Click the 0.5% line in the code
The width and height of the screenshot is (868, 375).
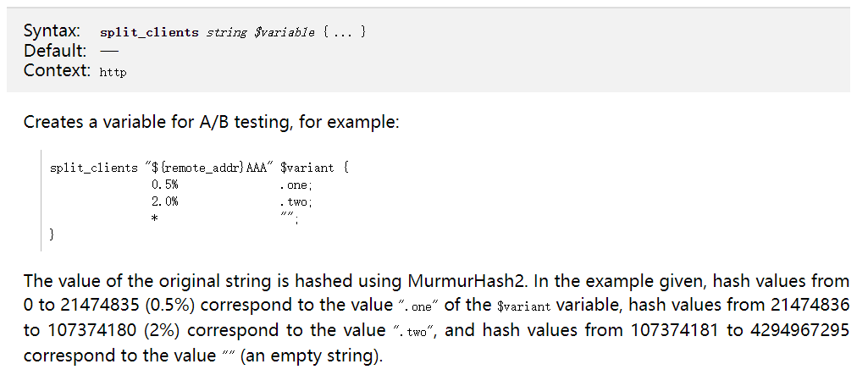[165, 185]
